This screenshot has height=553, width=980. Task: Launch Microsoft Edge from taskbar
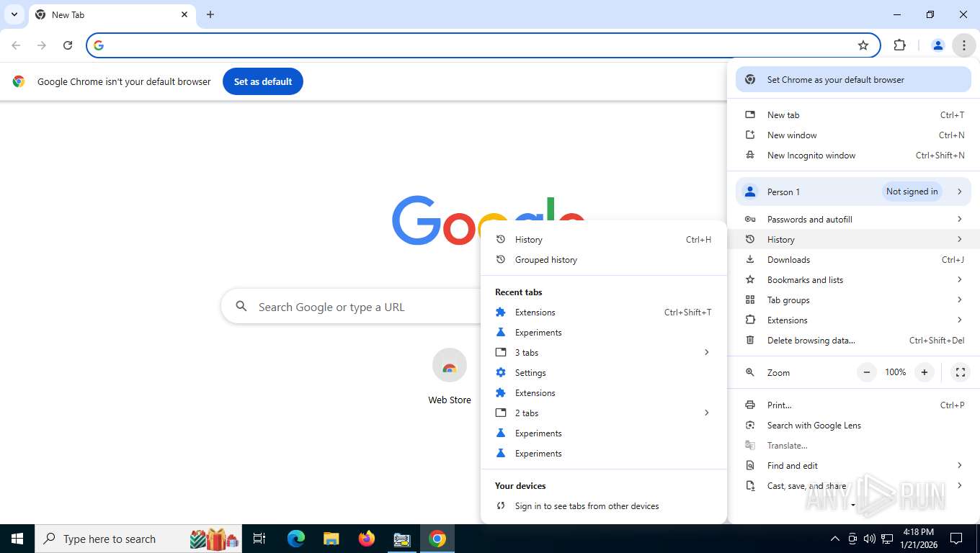296,539
